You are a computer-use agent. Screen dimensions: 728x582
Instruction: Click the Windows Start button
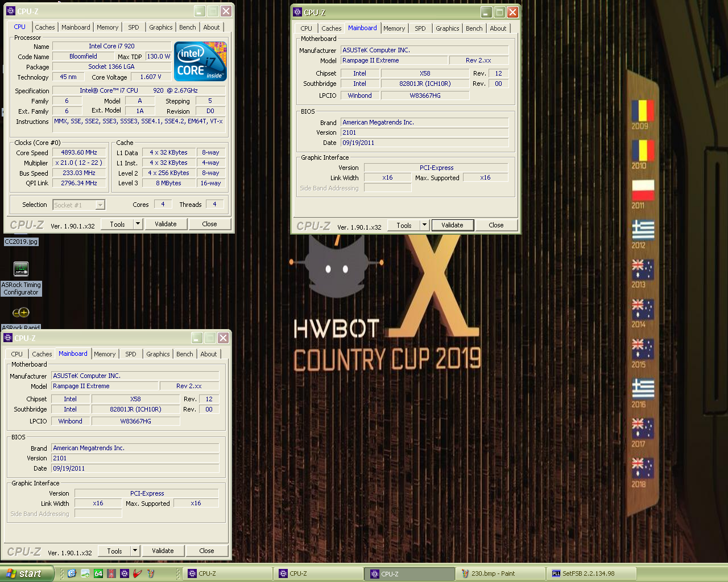[x=27, y=573]
